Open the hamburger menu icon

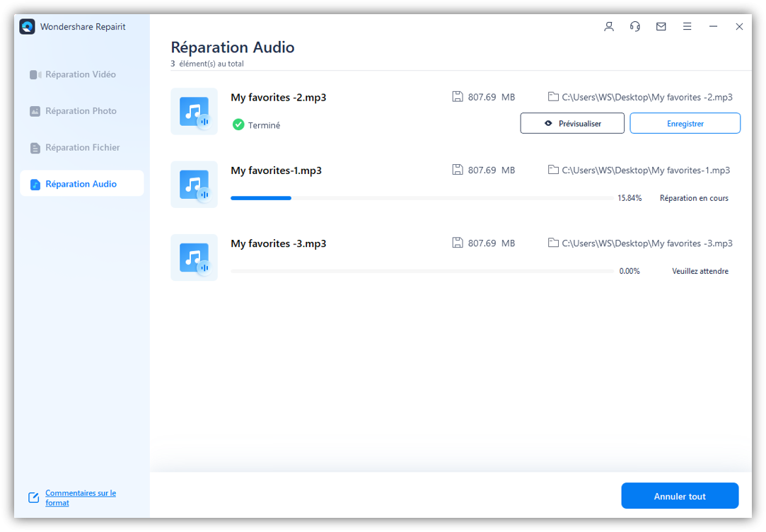point(687,26)
